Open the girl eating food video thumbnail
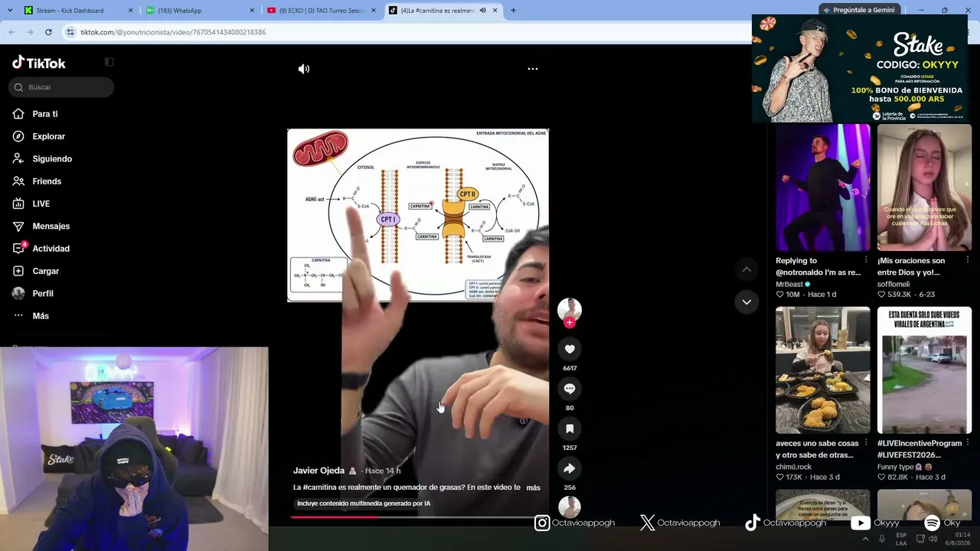The height and width of the screenshot is (551, 980). (823, 370)
